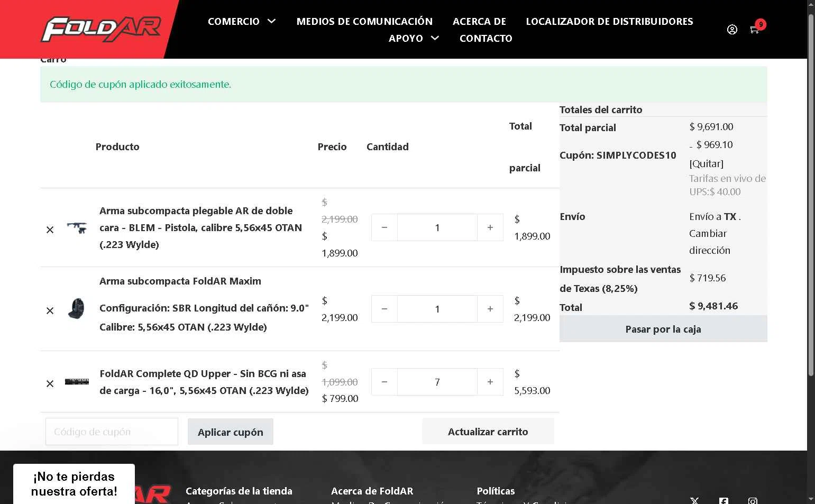Open the FoldAR logo home link
The image size is (815, 504).
101,29
